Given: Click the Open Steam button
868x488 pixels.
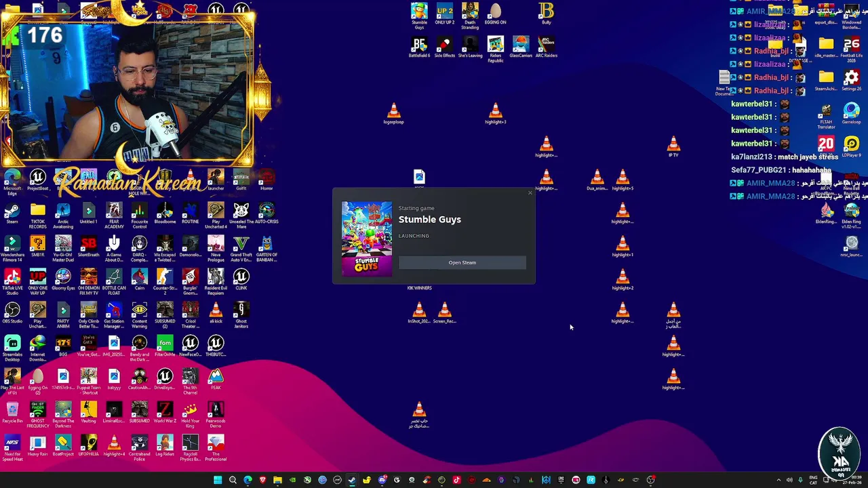Looking at the screenshot, I should click(x=462, y=262).
